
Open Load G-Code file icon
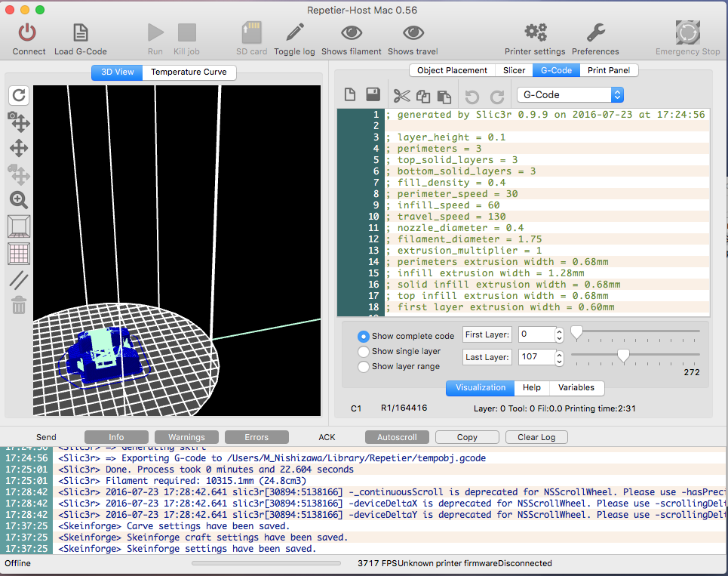[x=80, y=33]
